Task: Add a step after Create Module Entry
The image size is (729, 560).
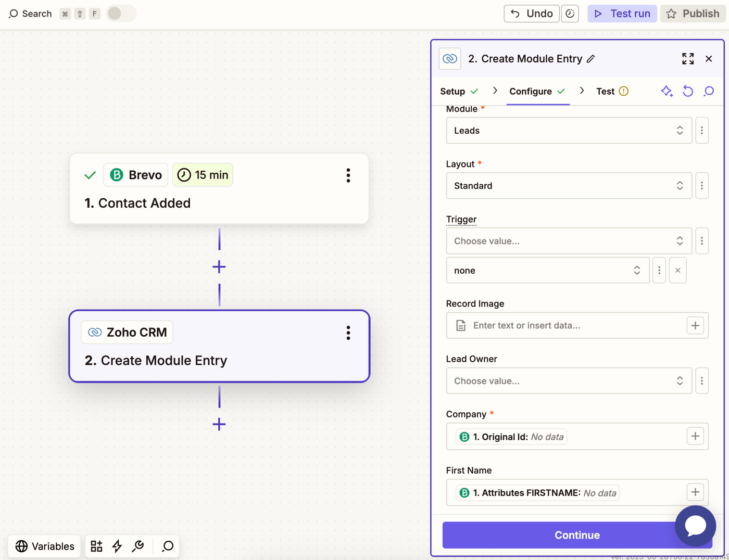Action: click(219, 424)
